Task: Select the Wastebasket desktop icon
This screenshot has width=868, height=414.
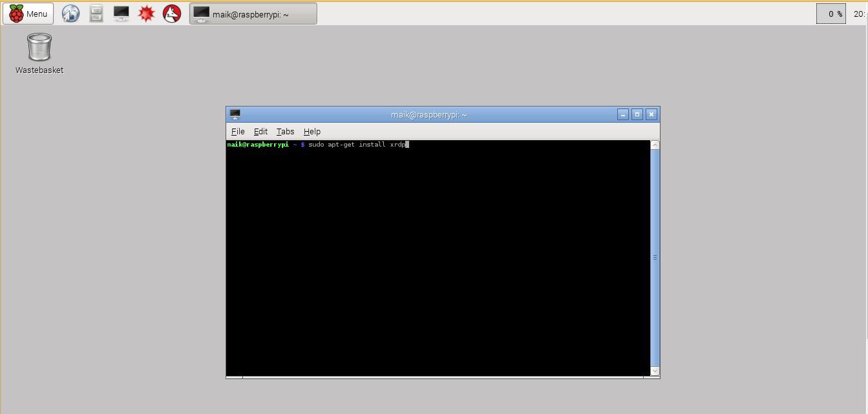Action: [39, 53]
